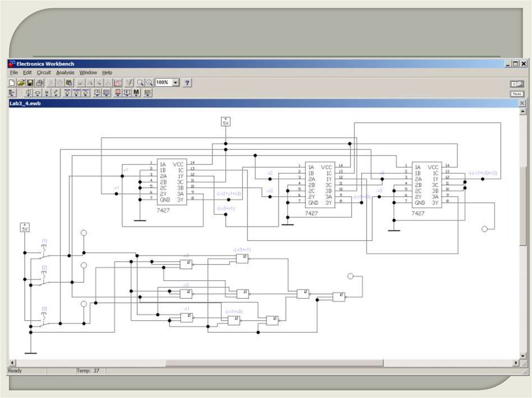
Task: Toggle circuit switch labeled [3]
Action: click(x=44, y=320)
